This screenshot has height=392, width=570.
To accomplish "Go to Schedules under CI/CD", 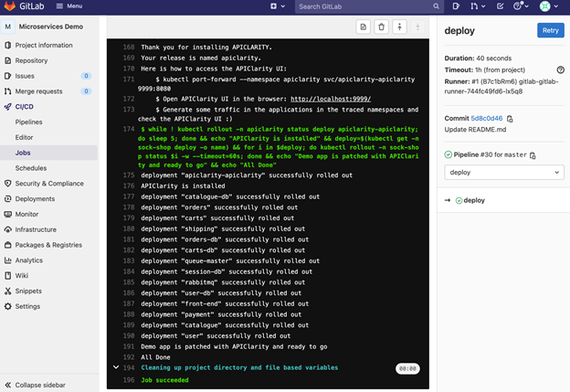I will [31, 168].
